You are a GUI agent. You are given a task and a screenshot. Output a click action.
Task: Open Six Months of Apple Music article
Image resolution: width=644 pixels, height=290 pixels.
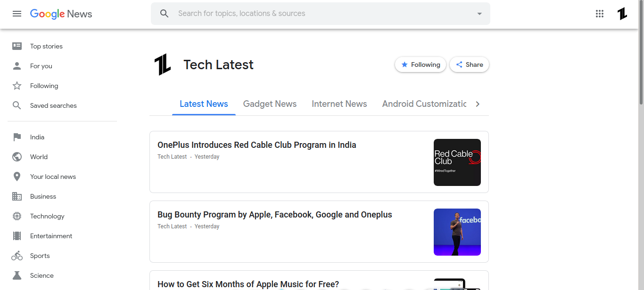(x=248, y=284)
